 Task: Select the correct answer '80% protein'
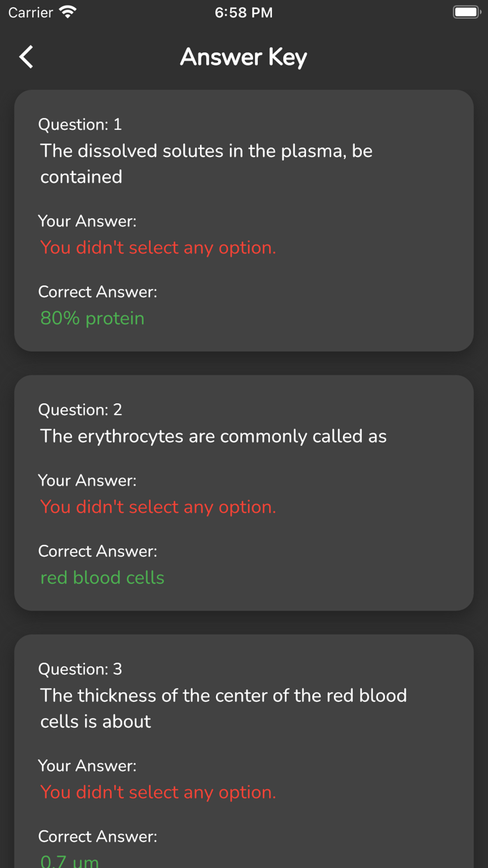[x=93, y=318]
